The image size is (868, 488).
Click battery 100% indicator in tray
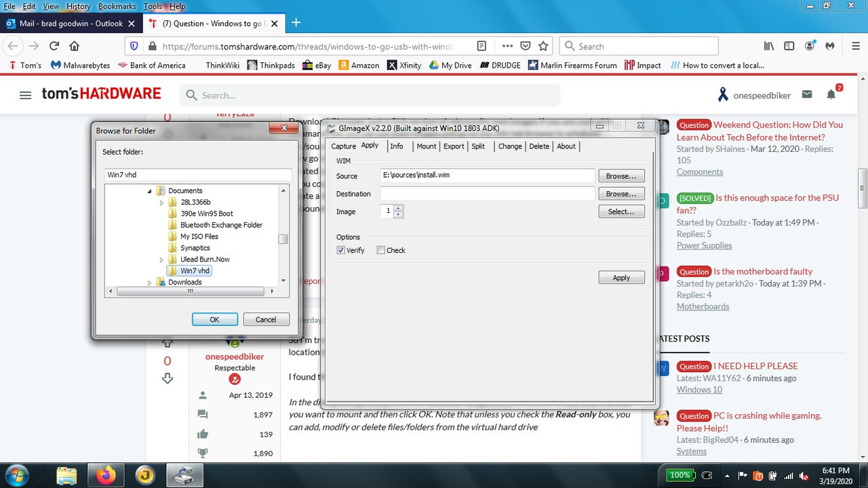(x=679, y=475)
